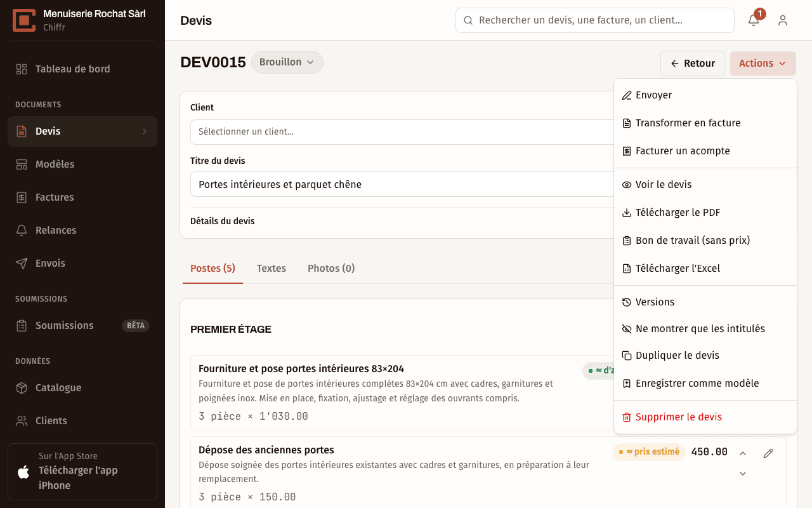Click the notification count badge 1
The image size is (812, 508).
click(760, 13)
